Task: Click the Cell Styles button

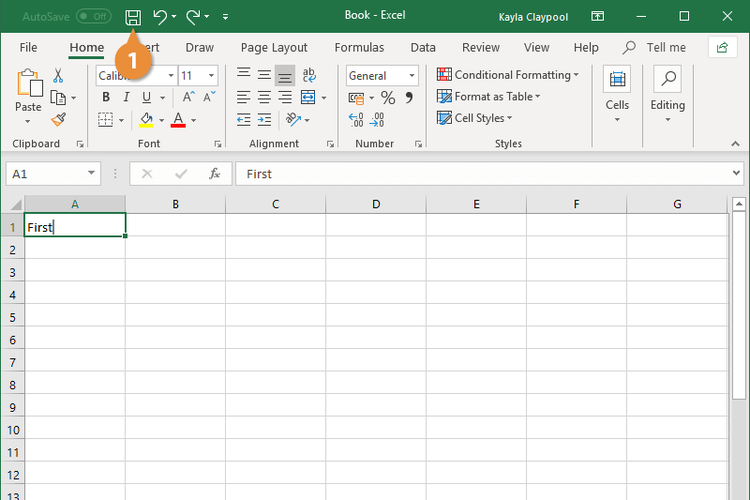Action: pos(479,118)
